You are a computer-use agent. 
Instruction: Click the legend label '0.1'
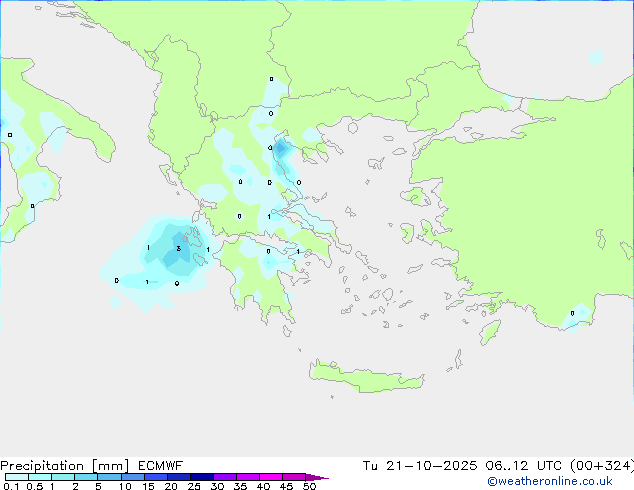tap(11, 486)
